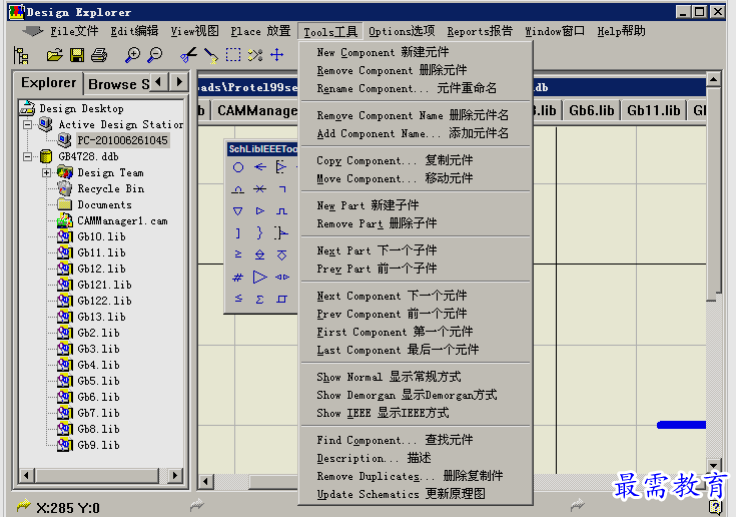Place the IEEE left arrow symbol
The image size is (736, 517).
pyautogui.click(x=260, y=167)
